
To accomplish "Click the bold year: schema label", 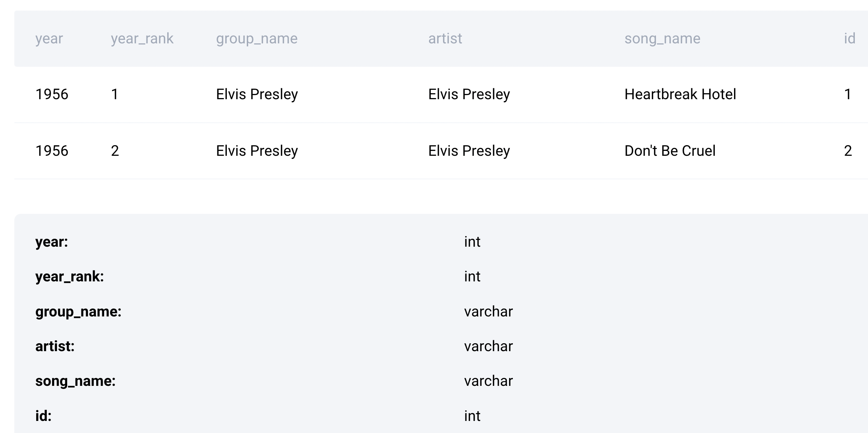I will click(52, 242).
